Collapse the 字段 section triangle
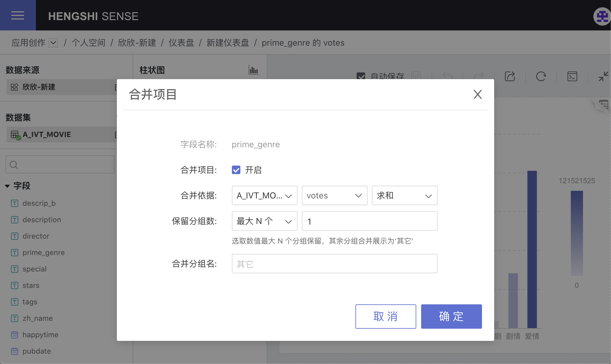This screenshot has height=364, width=611. (8, 186)
